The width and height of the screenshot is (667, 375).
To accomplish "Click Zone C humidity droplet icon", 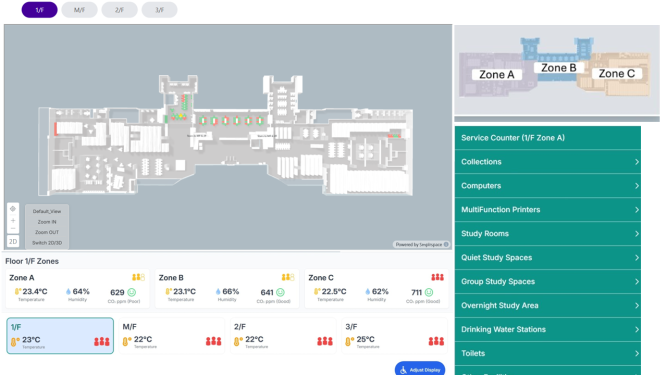I will (368, 292).
